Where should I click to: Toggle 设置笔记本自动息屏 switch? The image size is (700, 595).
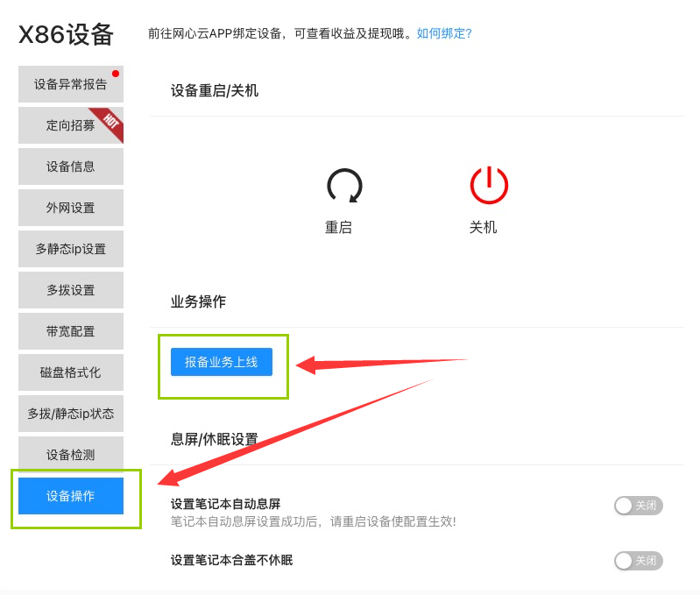639,506
